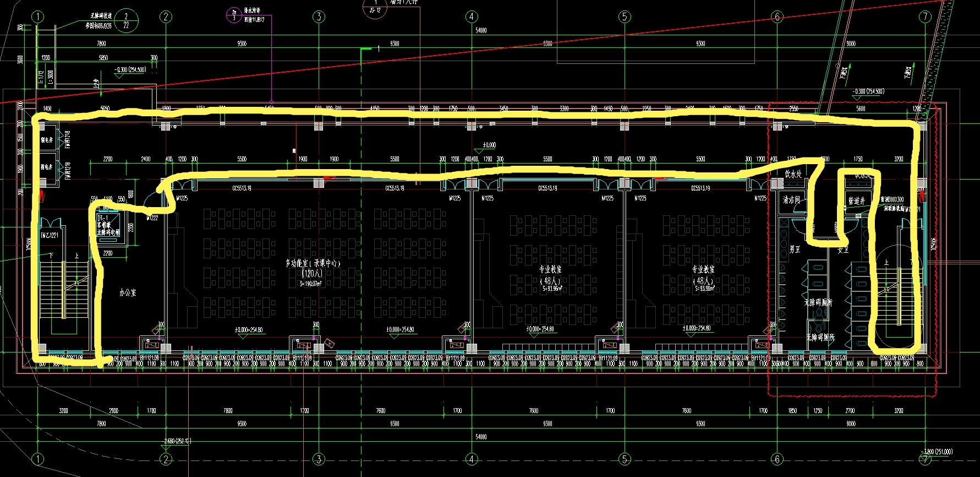Select the 清洁间 room label
The width and height of the screenshot is (980, 477).
[x=791, y=200]
